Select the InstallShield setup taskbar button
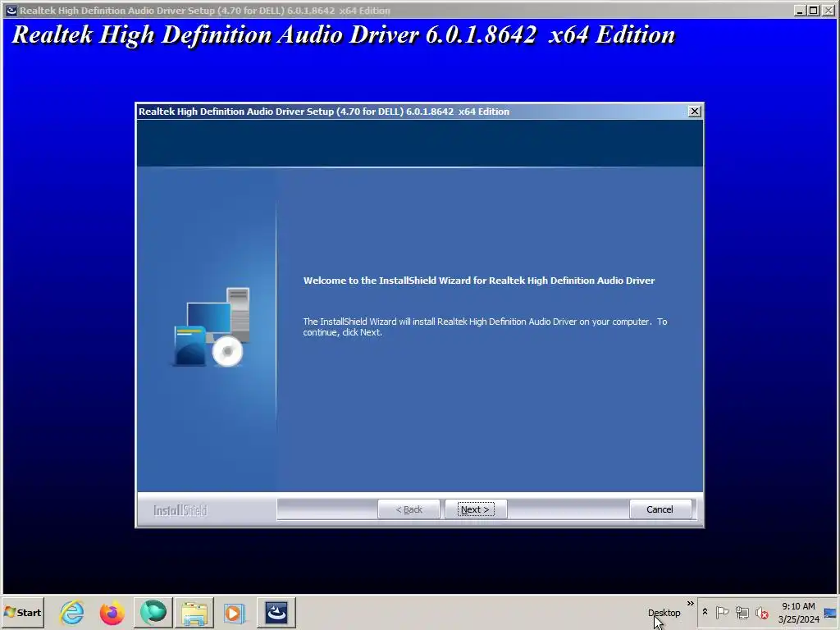Viewport: 840px width, 630px height. [276, 612]
